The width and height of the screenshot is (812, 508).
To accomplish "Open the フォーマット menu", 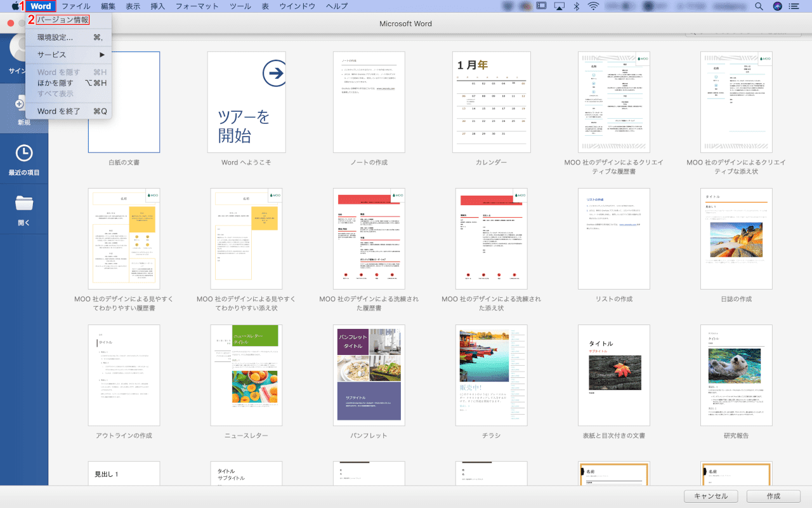I will pyautogui.click(x=197, y=6).
